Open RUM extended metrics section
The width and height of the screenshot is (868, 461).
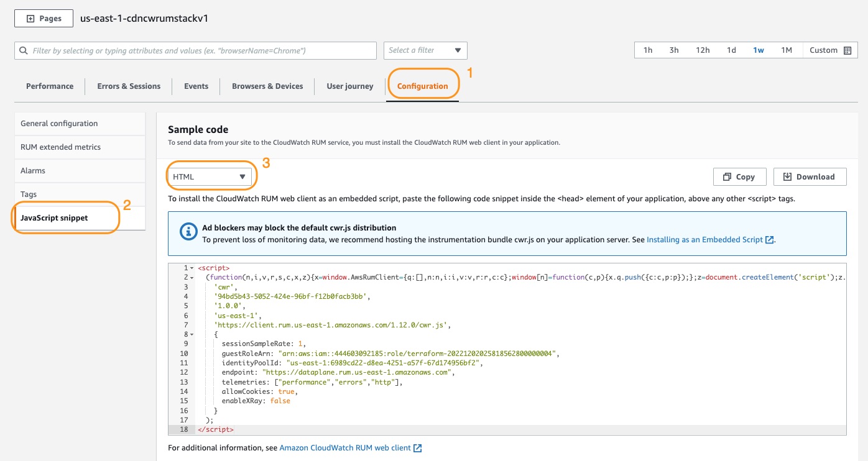click(x=80, y=147)
